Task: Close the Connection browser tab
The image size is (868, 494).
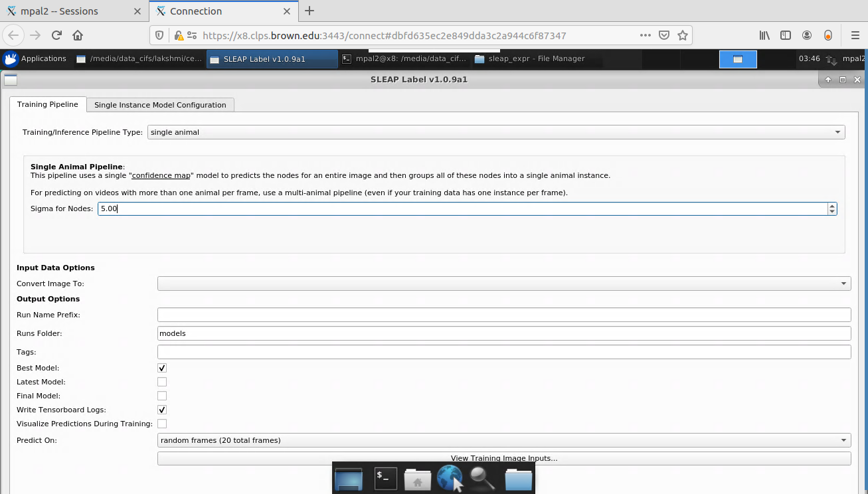Action: (x=288, y=11)
